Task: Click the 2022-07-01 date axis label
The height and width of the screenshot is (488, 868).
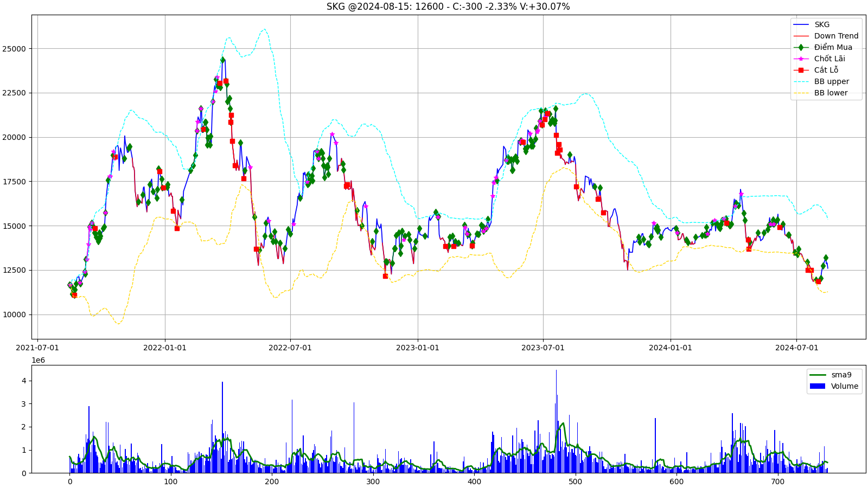Action: coord(290,348)
